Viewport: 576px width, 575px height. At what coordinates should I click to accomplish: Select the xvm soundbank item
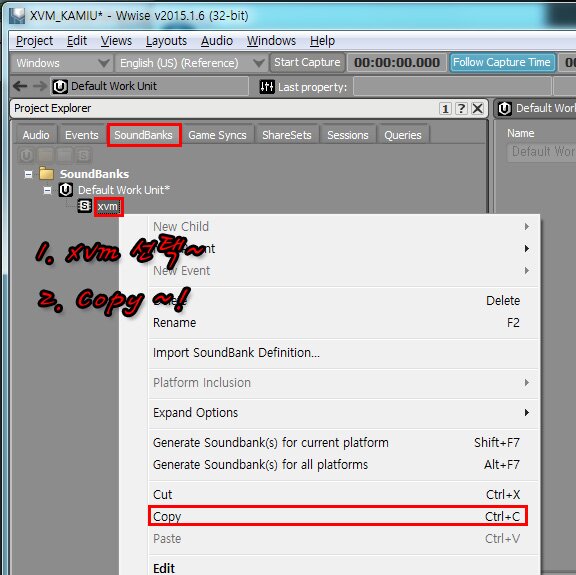[108, 206]
